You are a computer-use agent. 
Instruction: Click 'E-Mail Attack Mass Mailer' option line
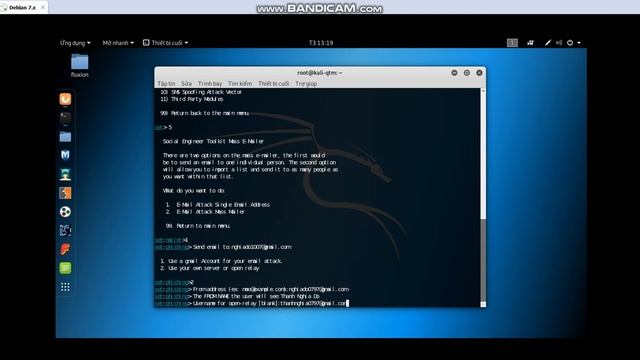(x=205, y=212)
